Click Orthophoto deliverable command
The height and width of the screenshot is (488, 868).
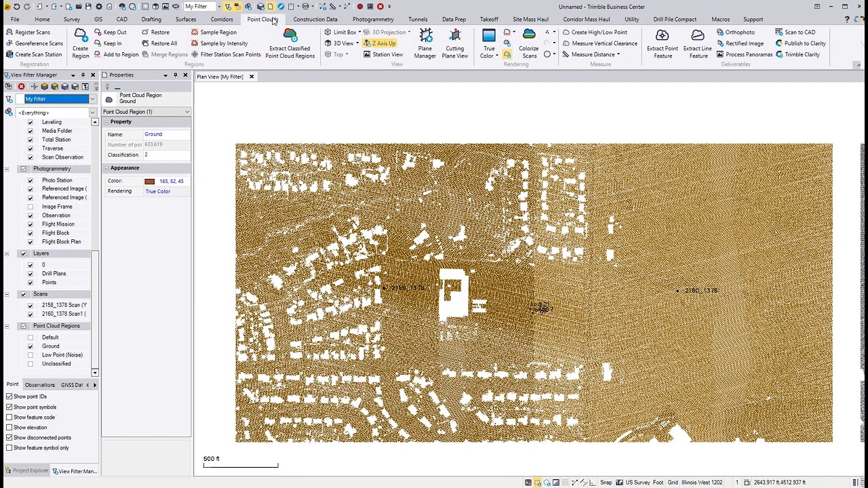[735, 33]
